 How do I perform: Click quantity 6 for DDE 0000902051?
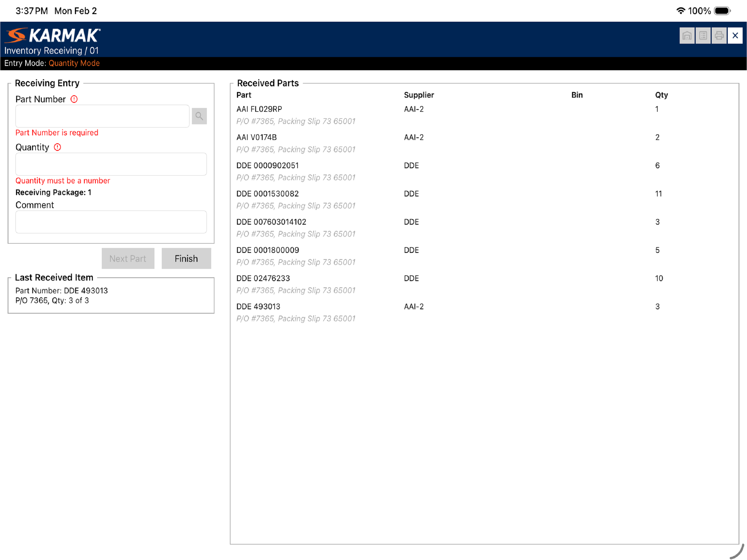(x=657, y=166)
